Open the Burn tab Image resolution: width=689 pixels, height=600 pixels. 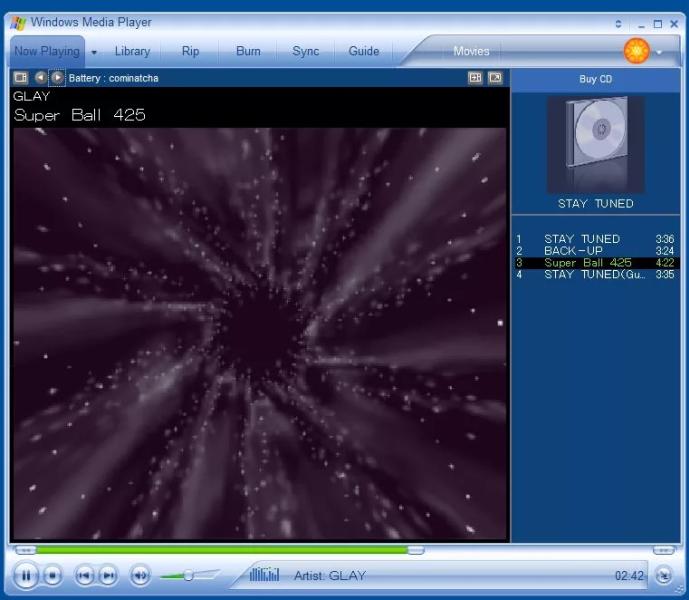click(x=248, y=51)
